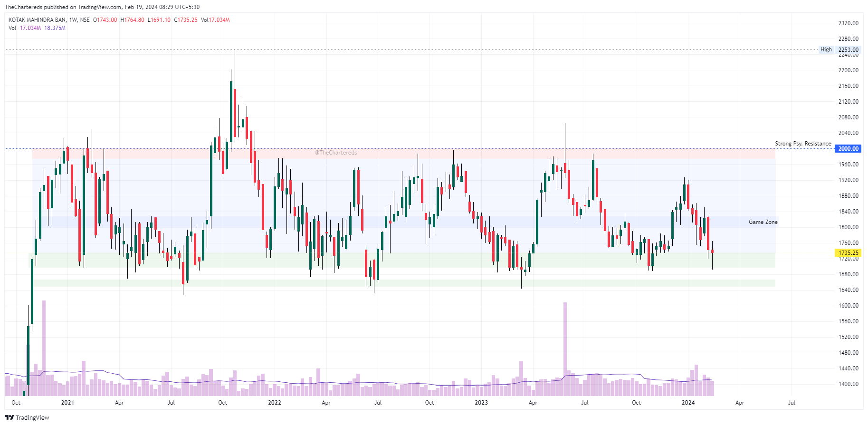Click the 18.375M volume average value
Screen dimensions: 868x426
(x=55, y=28)
